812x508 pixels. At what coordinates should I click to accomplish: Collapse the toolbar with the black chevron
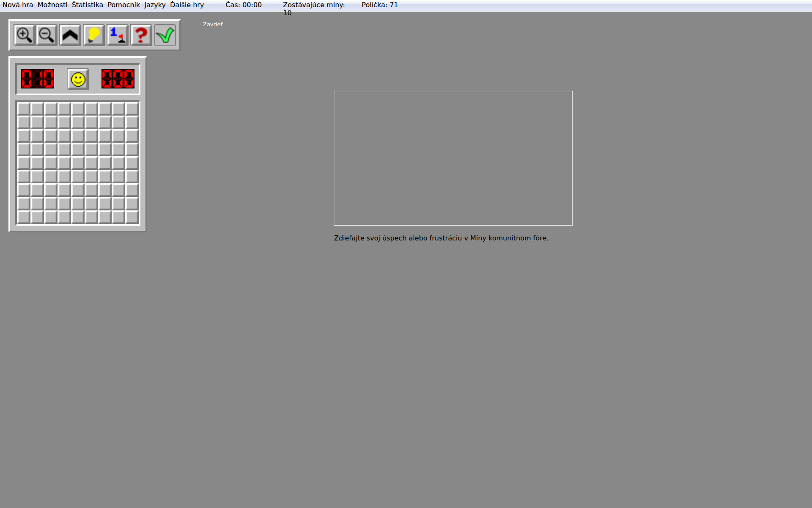coord(70,35)
